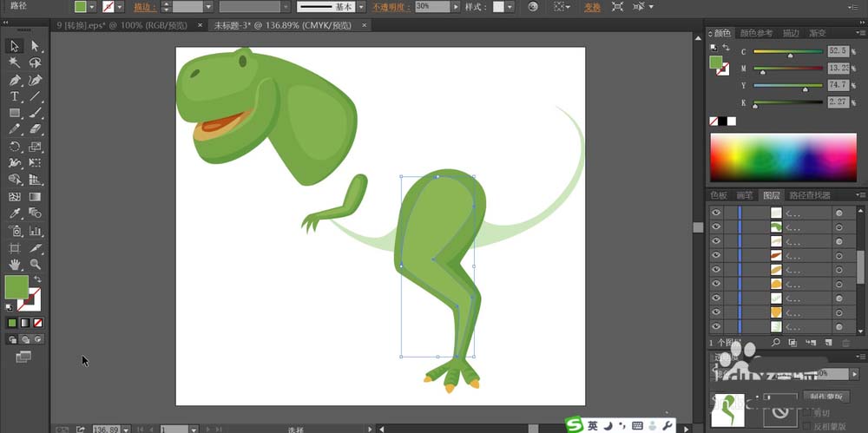Viewport: 868px width, 433px height.
Task: Click the C (cyan) value input field
Action: coord(837,51)
